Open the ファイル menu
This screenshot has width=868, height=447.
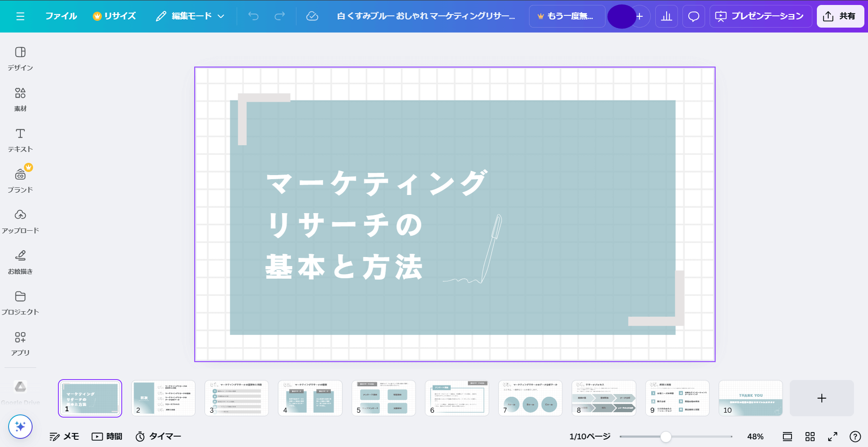61,16
